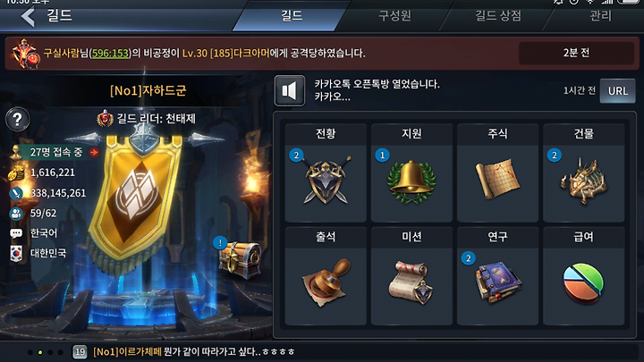The height and width of the screenshot is (362, 644).
Task: Open the 급여 pie chart icon
Action: [x=583, y=283]
